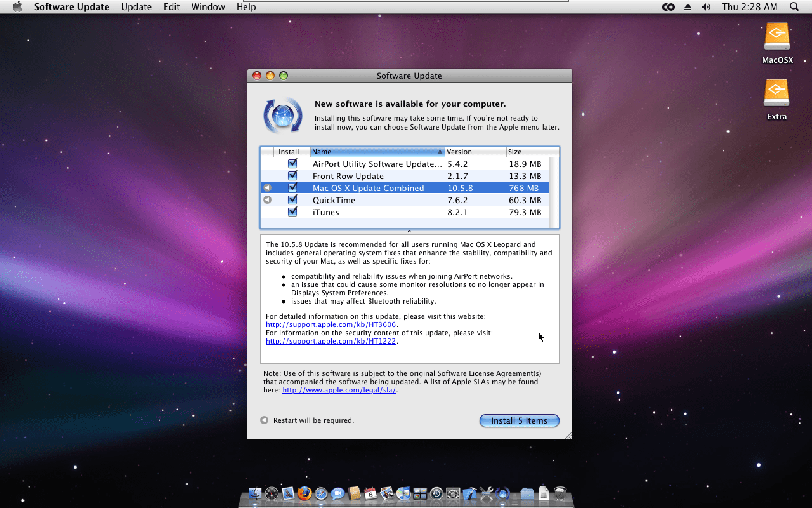Open System Preferences from the Dock
The height and width of the screenshot is (508, 812).
(x=452, y=493)
